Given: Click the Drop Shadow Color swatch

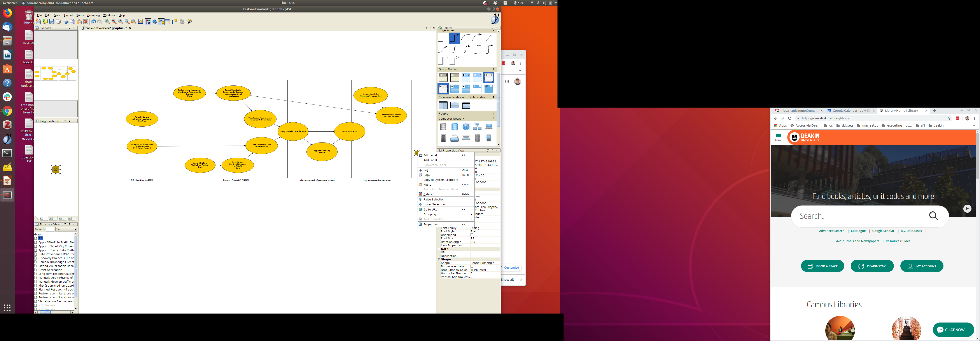Looking at the screenshot, I should coord(472,270).
